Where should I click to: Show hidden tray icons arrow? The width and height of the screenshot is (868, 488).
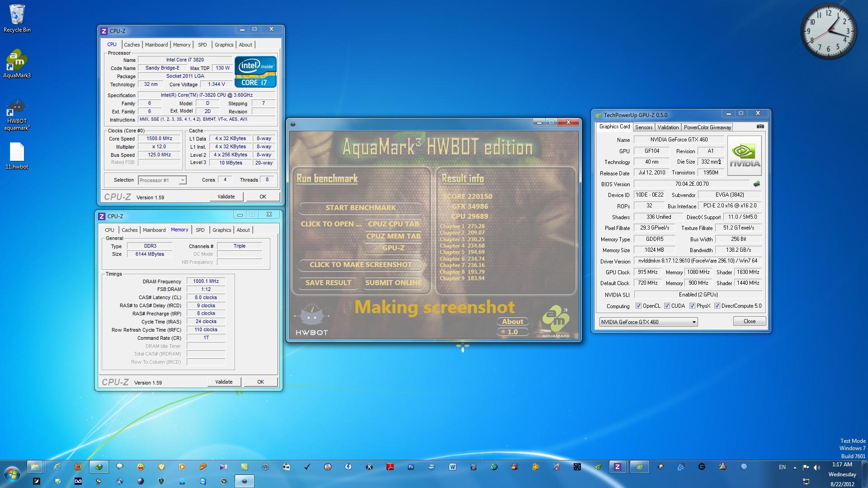point(795,467)
